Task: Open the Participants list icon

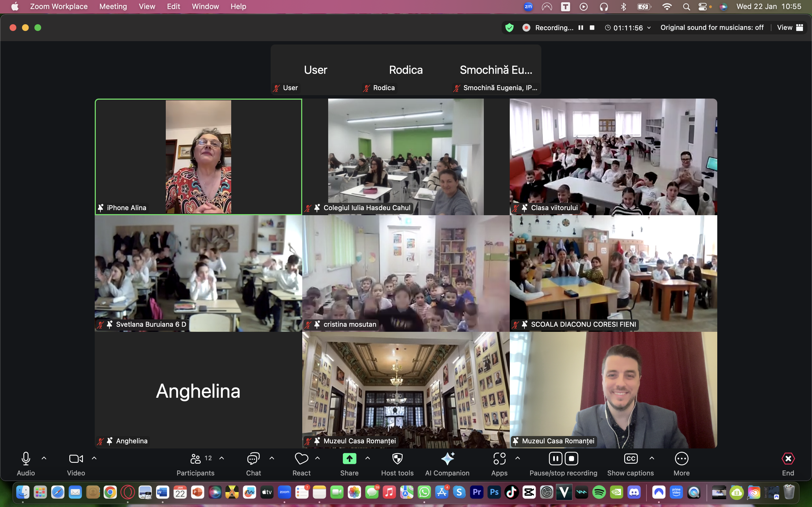Action: [196, 459]
